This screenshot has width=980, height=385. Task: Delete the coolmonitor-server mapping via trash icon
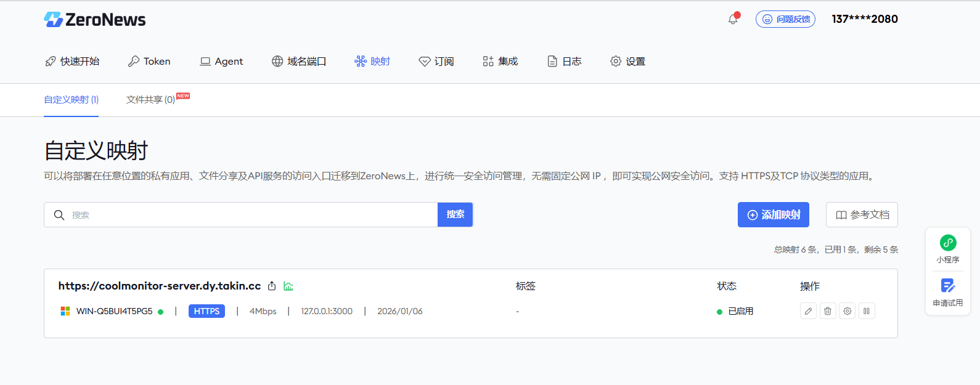pos(828,311)
